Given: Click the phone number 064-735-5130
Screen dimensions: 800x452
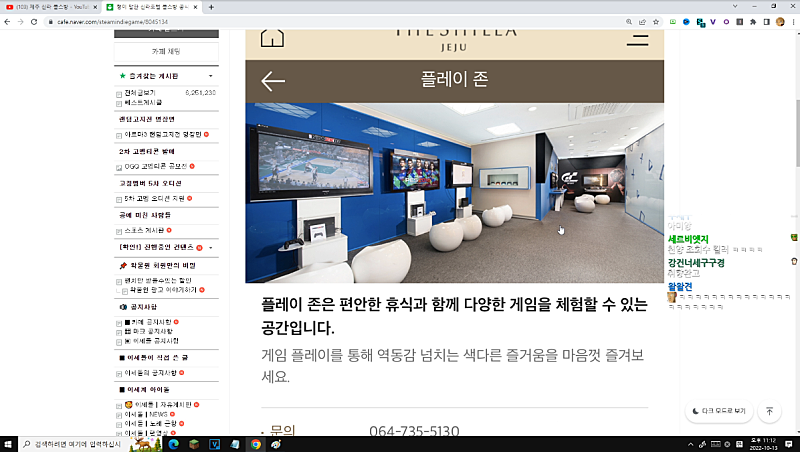Looking at the screenshot, I should point(414,431).
